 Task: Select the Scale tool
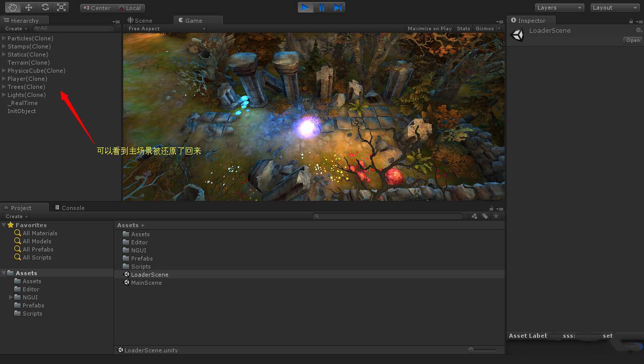61,7
